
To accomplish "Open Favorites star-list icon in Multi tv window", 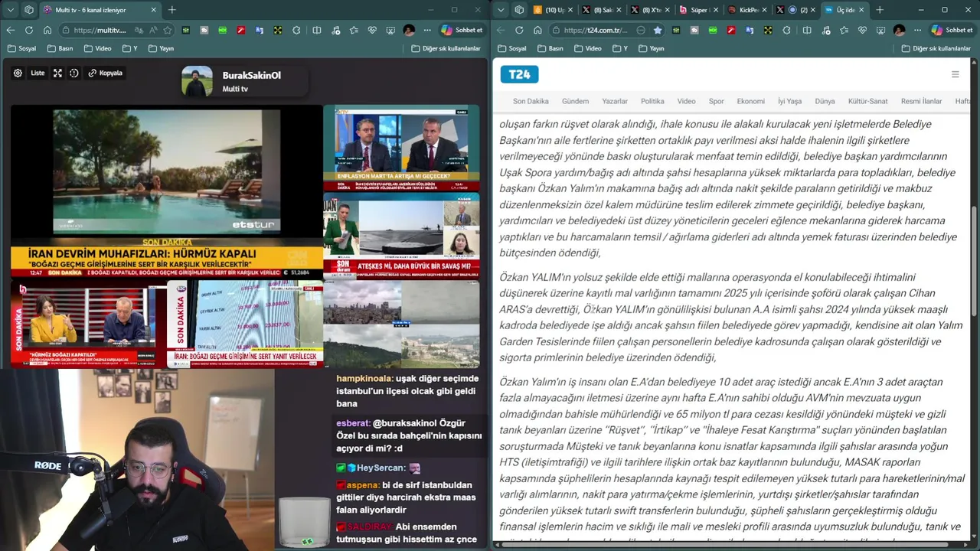I will click(x=354, y=31).
